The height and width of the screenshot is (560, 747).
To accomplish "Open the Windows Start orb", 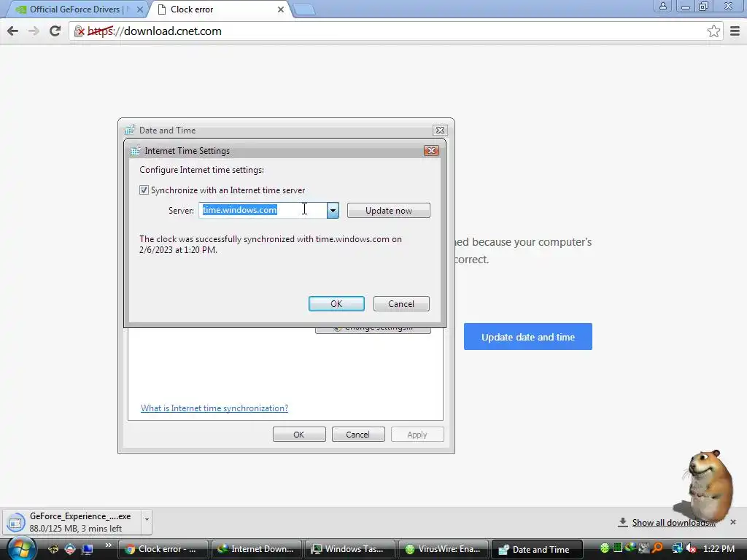I will coord(21,548).
